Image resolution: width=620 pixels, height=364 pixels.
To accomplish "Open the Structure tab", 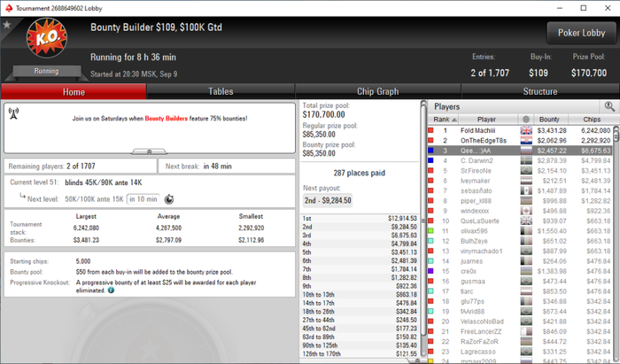I will click(x=540, y=92).
